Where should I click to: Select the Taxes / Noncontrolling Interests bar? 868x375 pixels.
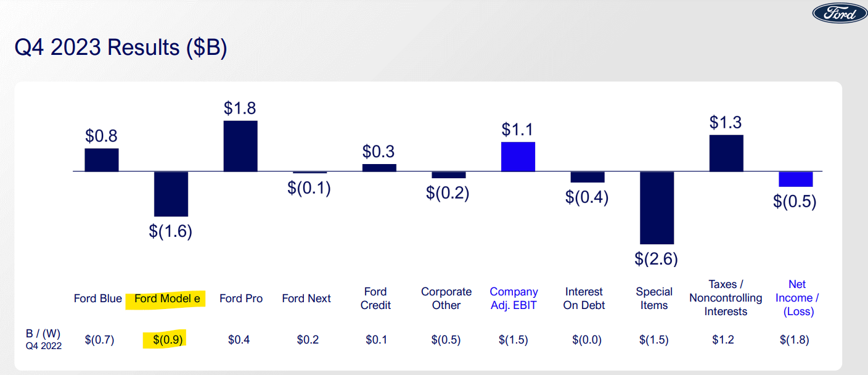(x=726, y=153)
